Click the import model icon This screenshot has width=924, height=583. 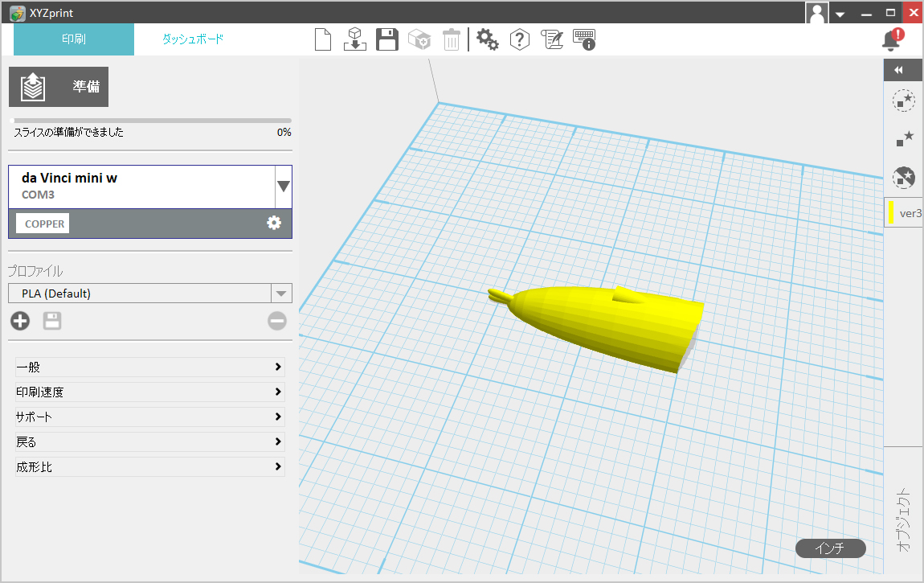[x=355, y=39]
